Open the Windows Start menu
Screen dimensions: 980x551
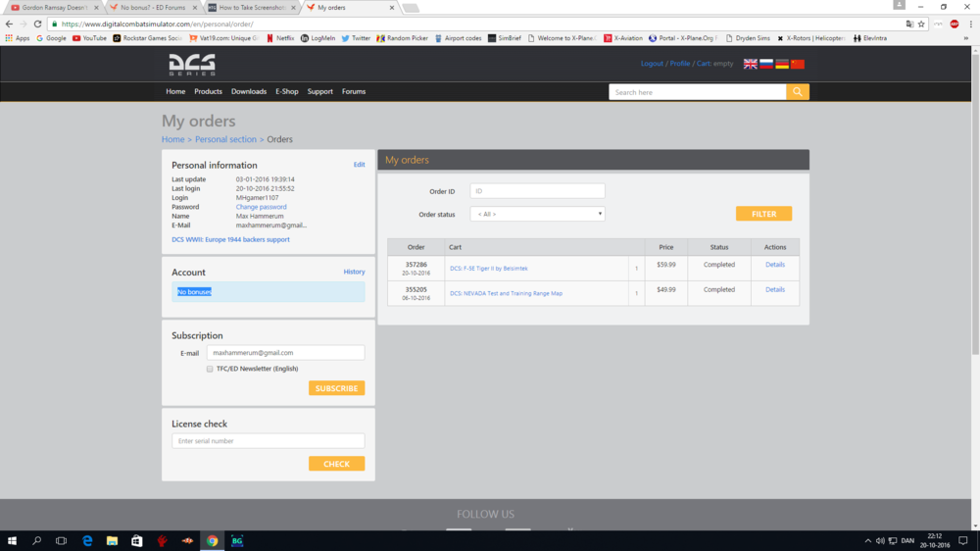(x=12, y=541)
